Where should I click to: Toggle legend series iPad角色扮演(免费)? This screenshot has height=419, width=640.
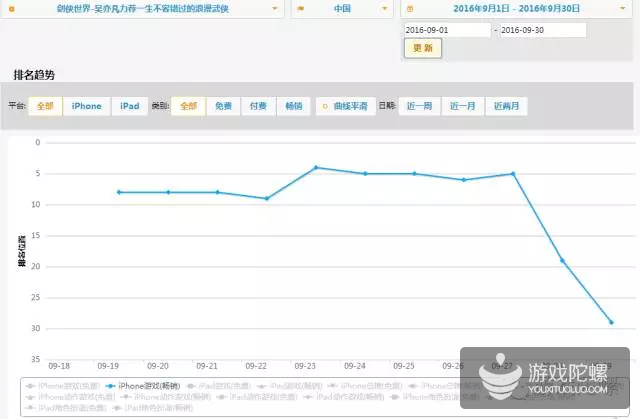coord(66,408)
